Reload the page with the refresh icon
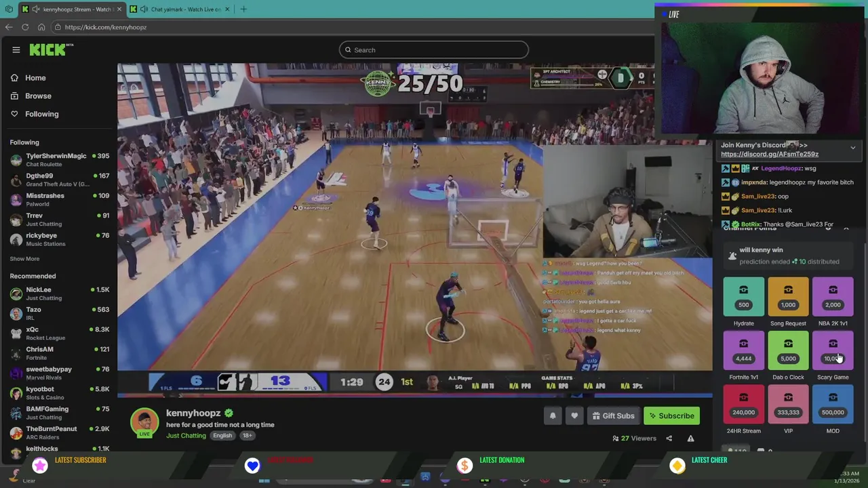Image resolution: width=868 pixels, height=488 pixels. (x=25, y=27)
